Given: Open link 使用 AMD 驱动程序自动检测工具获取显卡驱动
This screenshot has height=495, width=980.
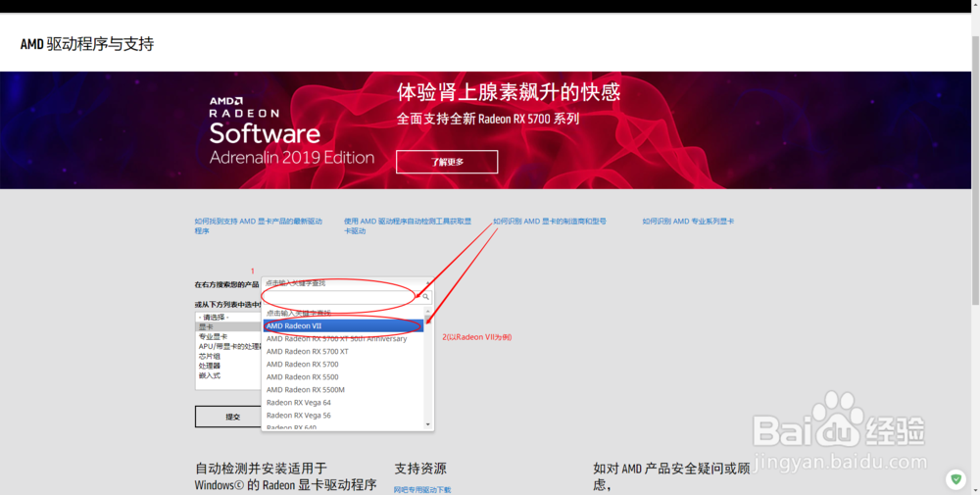Looking at the screenshot, I should [408, 225].
